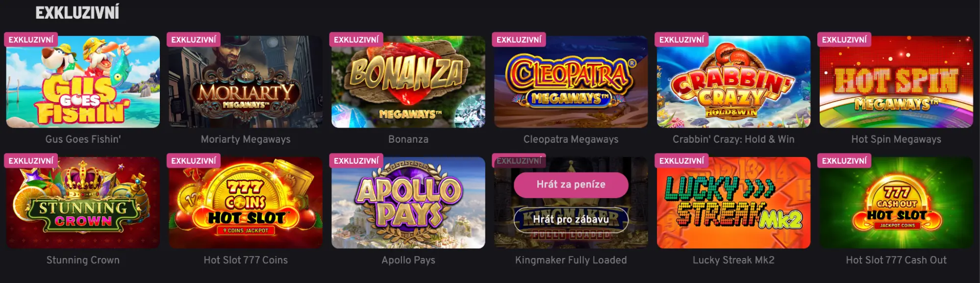This screenshot has width=980, height=283.
Task: Open the Apollo Pays game thumbnail
Action: [409, 206]
